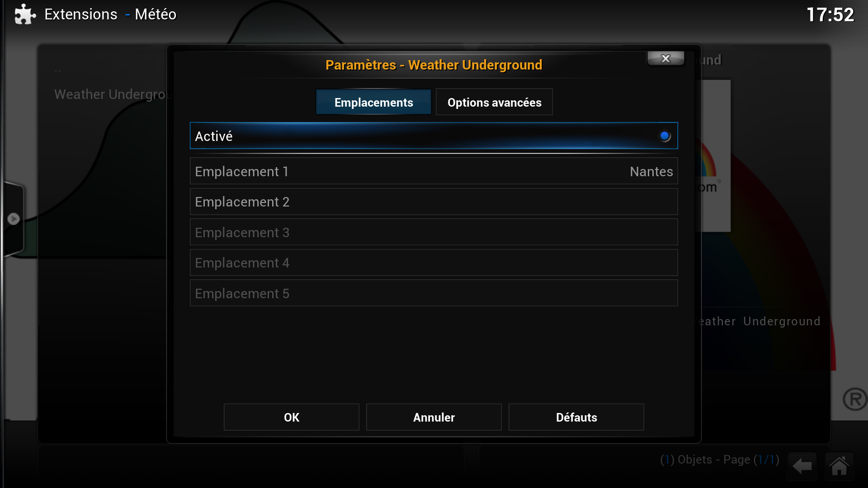Screen dimensions: 868x488
Task: Switch to the Emplacements tab
Action: click(x=373, y=102)
